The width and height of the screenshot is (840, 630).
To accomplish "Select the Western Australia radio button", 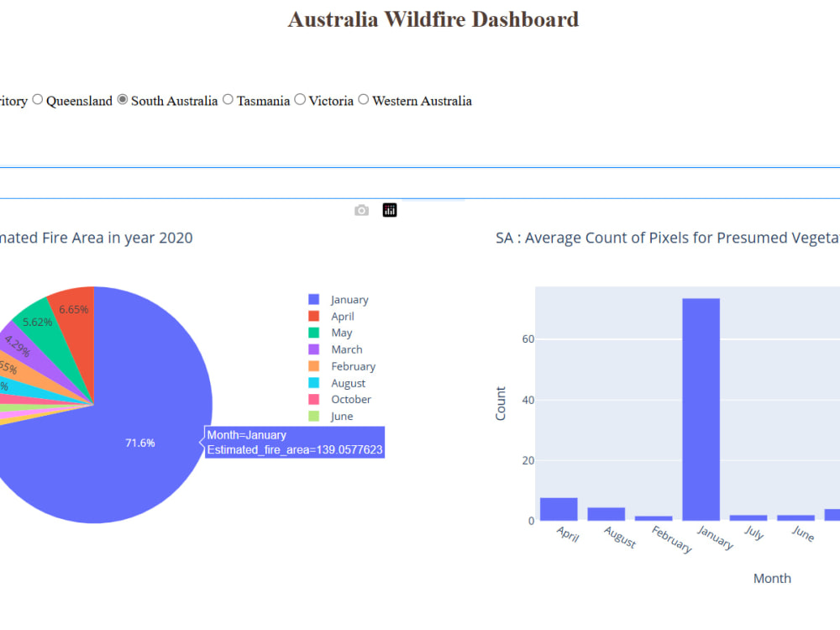I will [x=363, y=100].
